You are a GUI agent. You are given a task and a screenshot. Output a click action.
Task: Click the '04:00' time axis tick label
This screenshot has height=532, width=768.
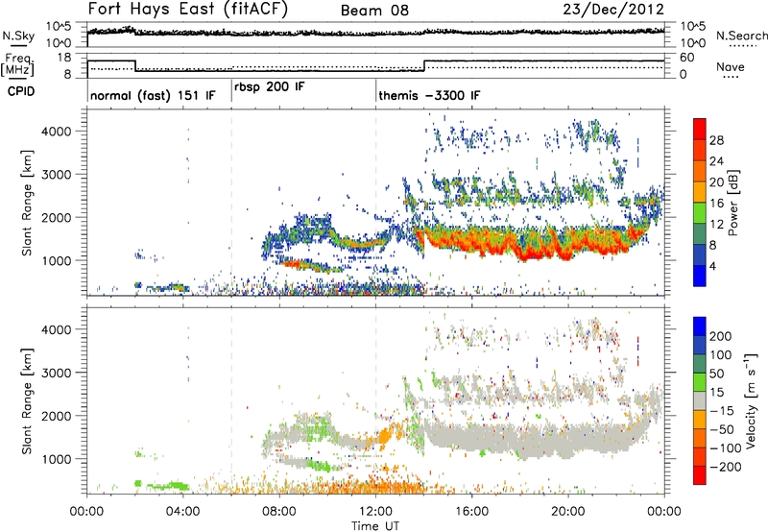click(x=182, y=512)
